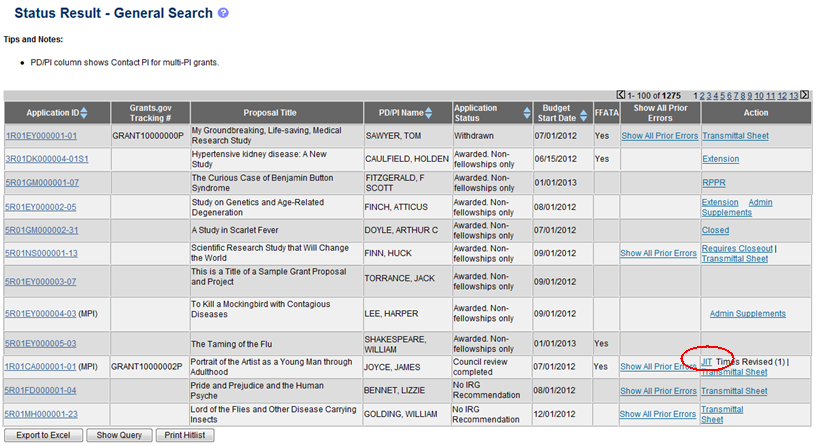
Task: Open Closed link for Arthur Doyle grant
Action: pyautogui.click(x=715, y=230)
